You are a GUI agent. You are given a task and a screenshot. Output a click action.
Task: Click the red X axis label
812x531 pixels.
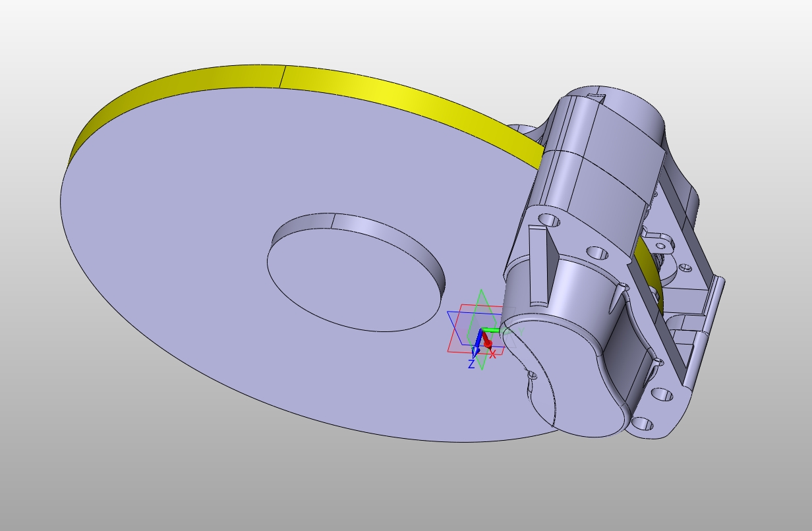[x=493, y=354]
